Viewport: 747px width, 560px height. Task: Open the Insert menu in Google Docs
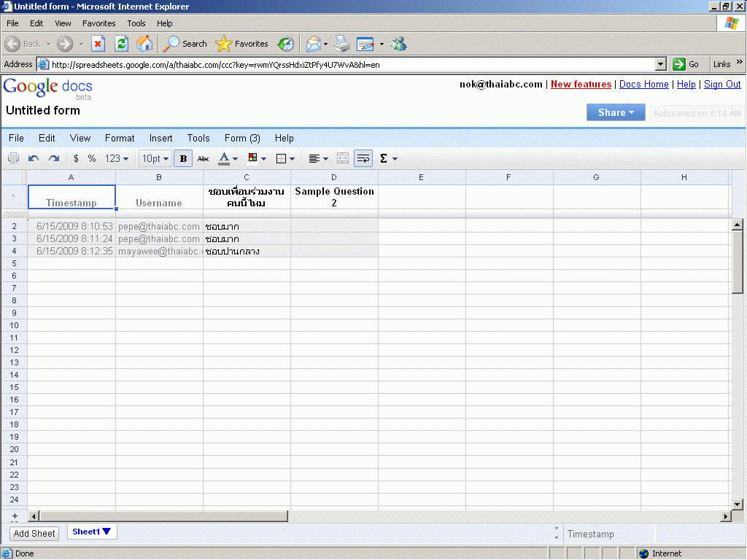click(x=161, y=138)
